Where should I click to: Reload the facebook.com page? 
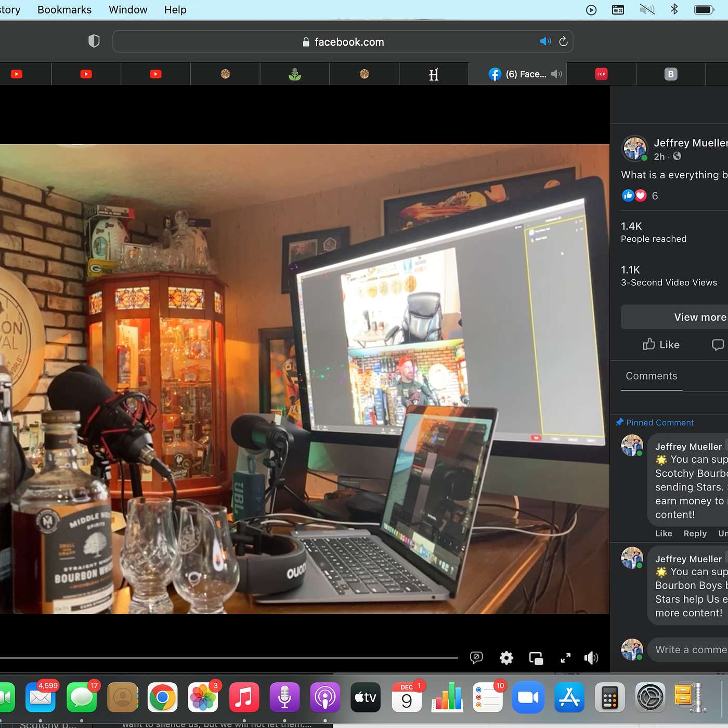tap(563, 42)
